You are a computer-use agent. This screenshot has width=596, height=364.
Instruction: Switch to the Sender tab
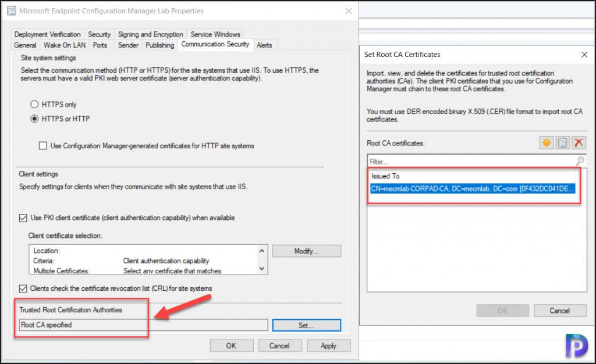point(128,45)
